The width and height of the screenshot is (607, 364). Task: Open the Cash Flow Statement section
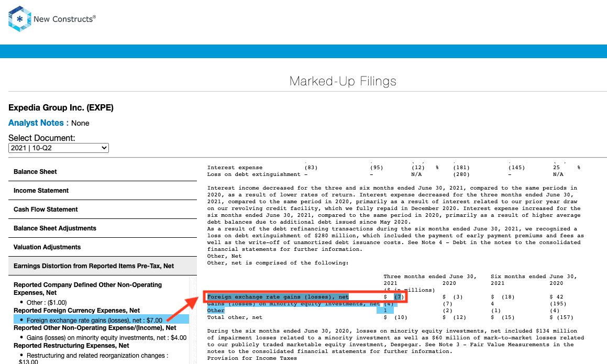(x=103, y=209)
